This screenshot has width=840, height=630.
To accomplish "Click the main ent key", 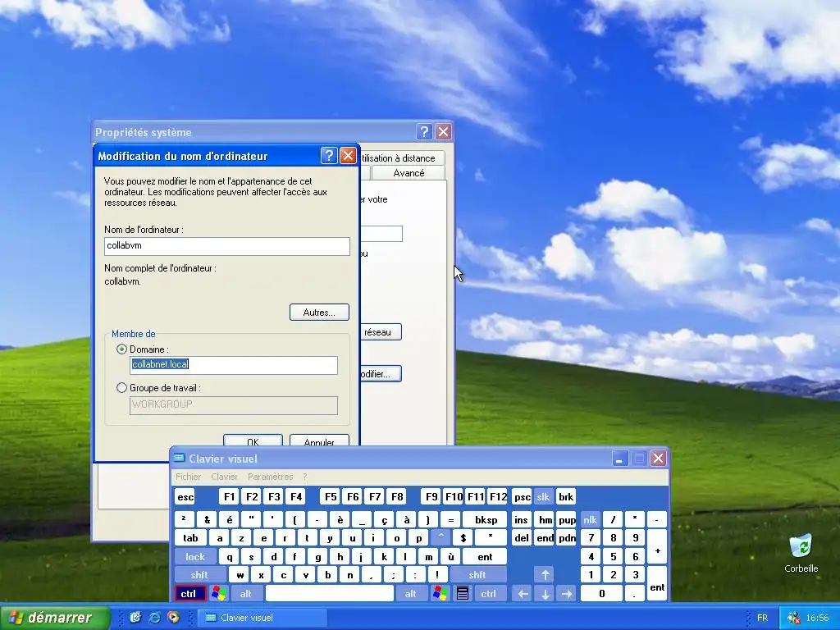I will pyautogui.click(x=485, y=557).
